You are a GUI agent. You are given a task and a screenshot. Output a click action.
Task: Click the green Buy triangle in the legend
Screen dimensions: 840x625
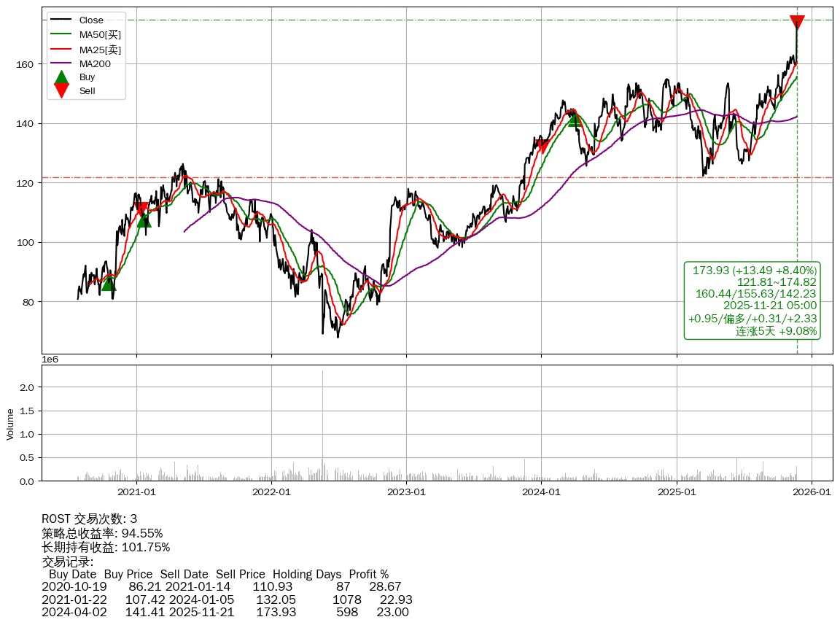point(62,77)
